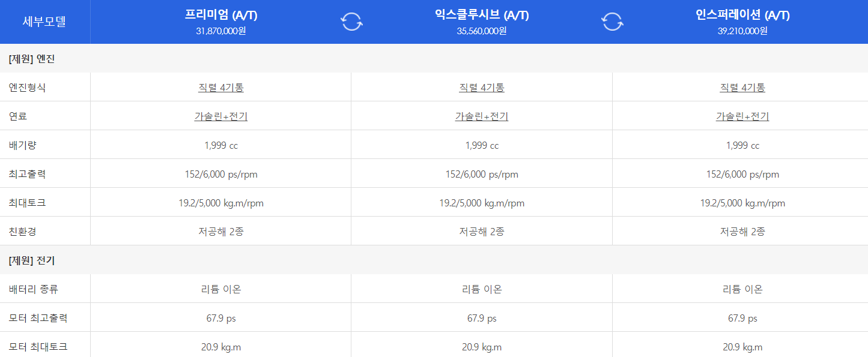Click the 세부모델 header cell
The image size is (868, 357).
[x=44, y=22]
